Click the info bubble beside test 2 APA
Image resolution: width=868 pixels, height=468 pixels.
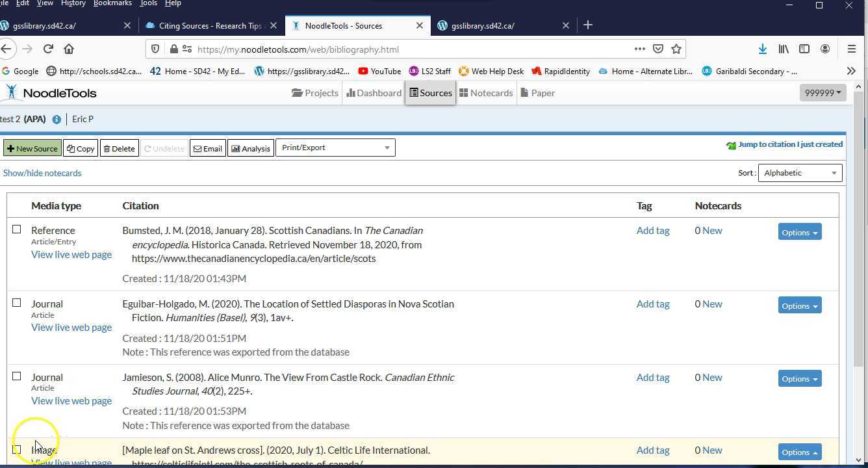click(x=56, y=119)
